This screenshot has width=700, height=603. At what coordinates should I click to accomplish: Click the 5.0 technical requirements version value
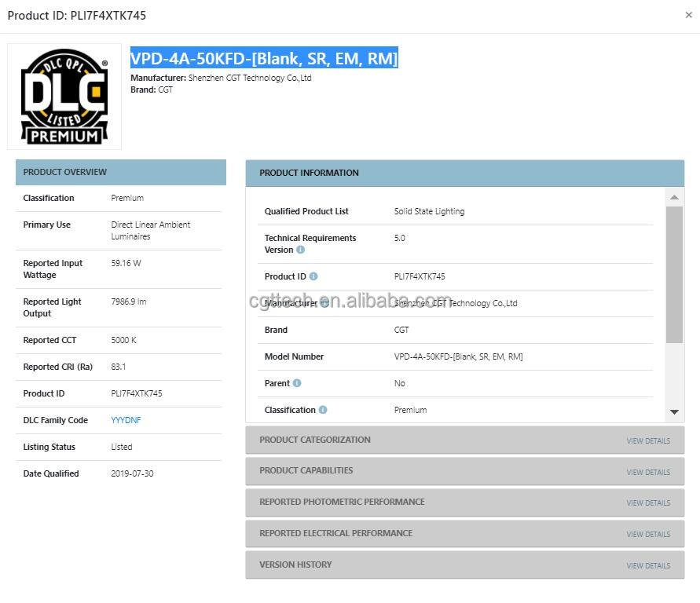click(400, 238)
